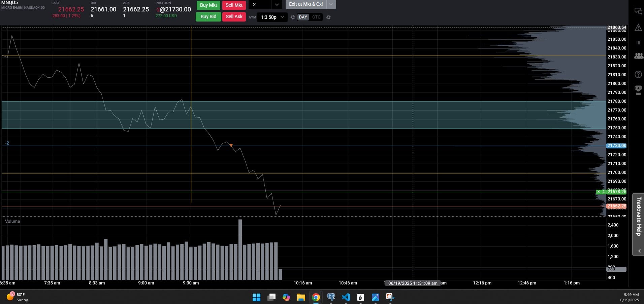
Task: Open the alerts warning triangle icon
Action: point(638,28)
